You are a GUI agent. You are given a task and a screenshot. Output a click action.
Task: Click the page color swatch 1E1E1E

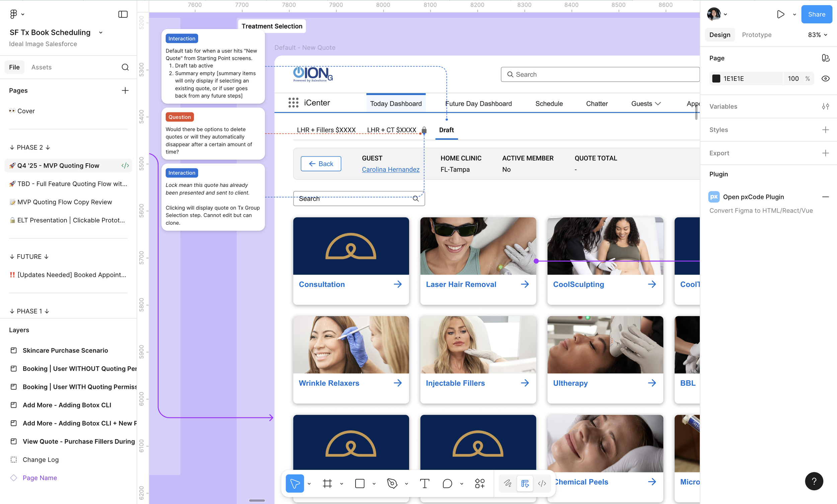tap(716, 79)
